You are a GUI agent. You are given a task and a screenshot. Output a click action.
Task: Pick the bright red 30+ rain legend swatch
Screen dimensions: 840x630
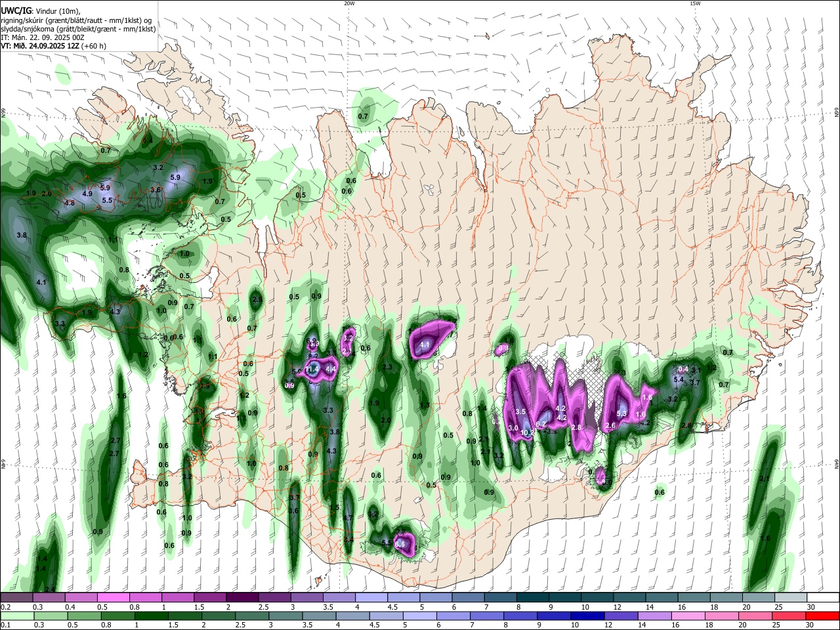click(x=822, y=616)
